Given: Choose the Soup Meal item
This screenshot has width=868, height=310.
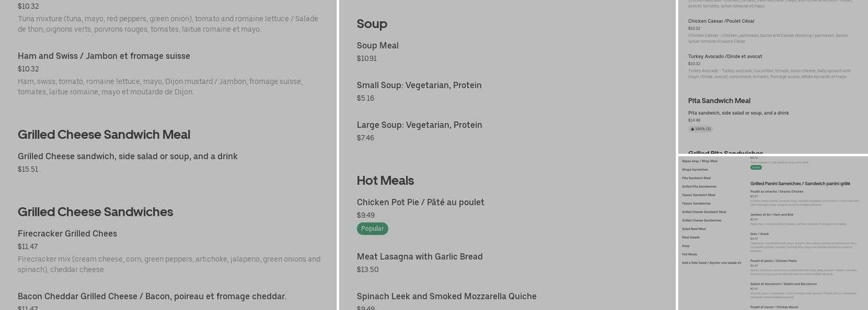Looking at the screenshot, I should 378,46.
